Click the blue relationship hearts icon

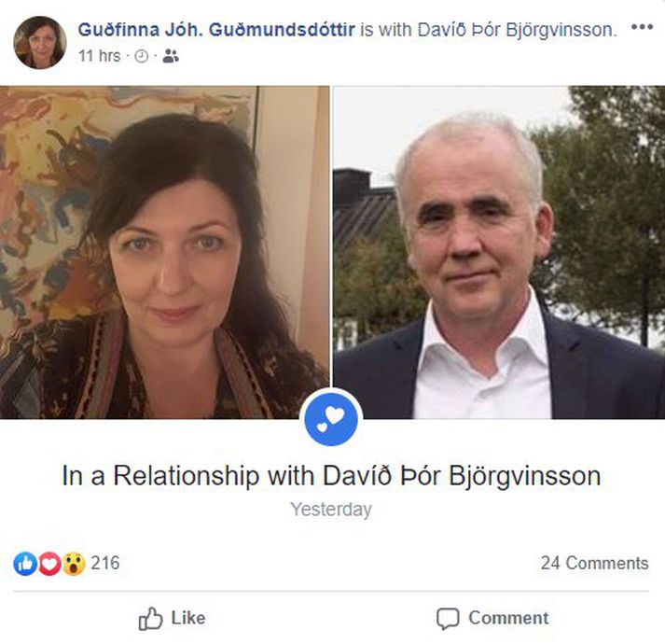[331, 419]
